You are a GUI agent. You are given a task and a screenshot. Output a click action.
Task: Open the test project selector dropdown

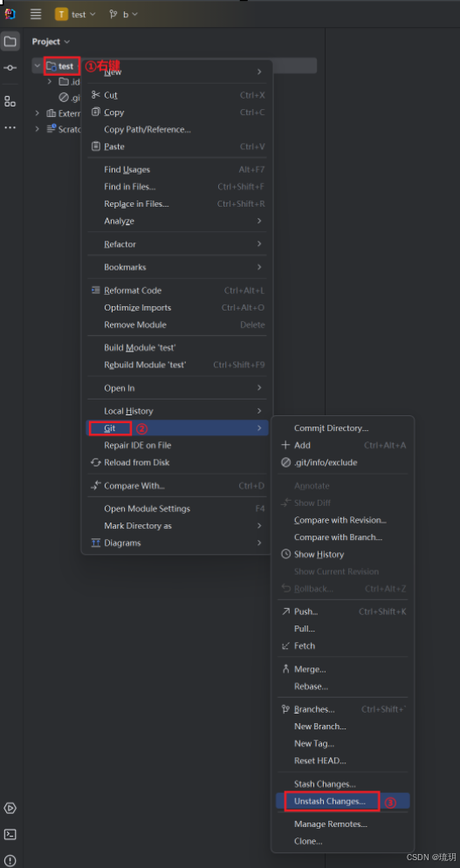click(x=75, y=14)
